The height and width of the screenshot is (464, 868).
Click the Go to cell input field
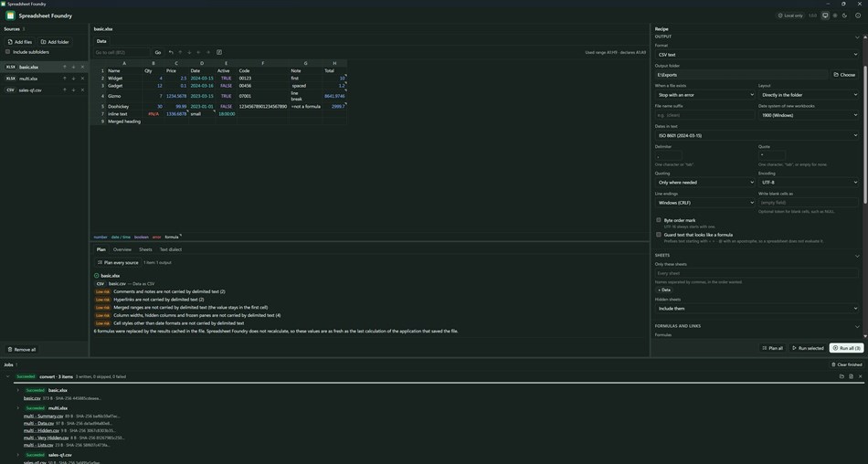coord(122,53)
